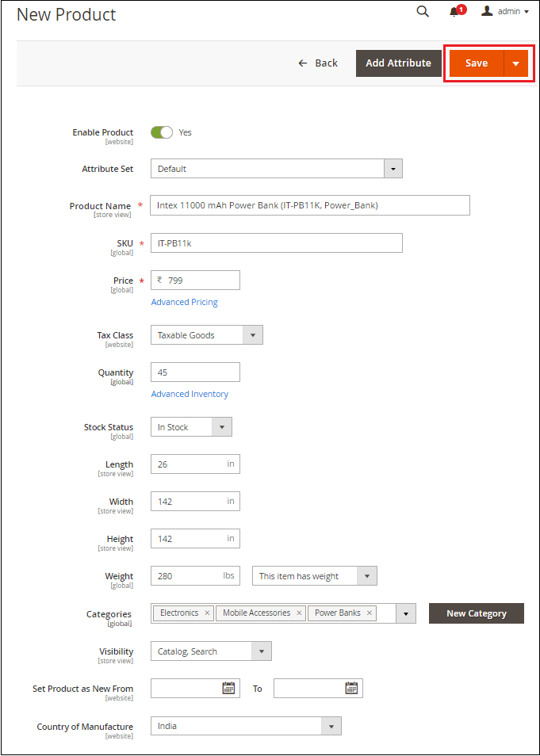The width and height of the screenshot is (540, 756).
Task: Click the New Category button
Action: click(x=477, y=613)
